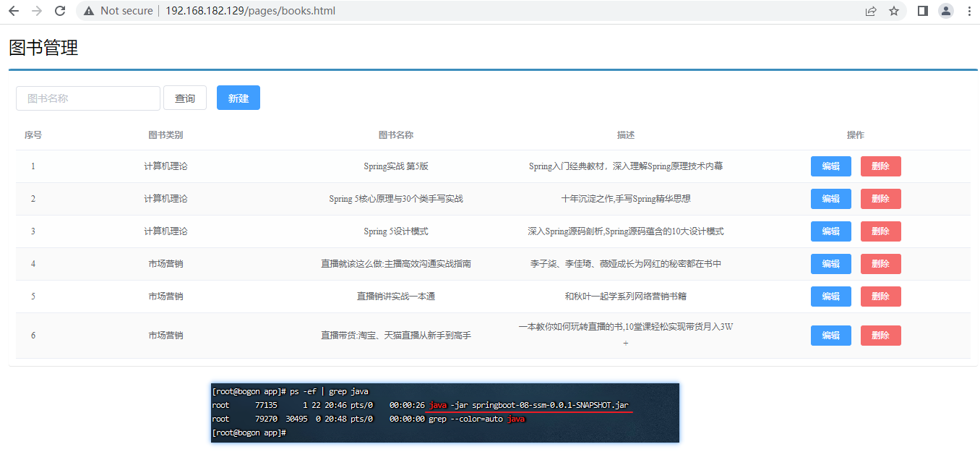Viewport: 980px width, 452px height.
Task: Toggle the browser side panel icon
Action: 922,11
